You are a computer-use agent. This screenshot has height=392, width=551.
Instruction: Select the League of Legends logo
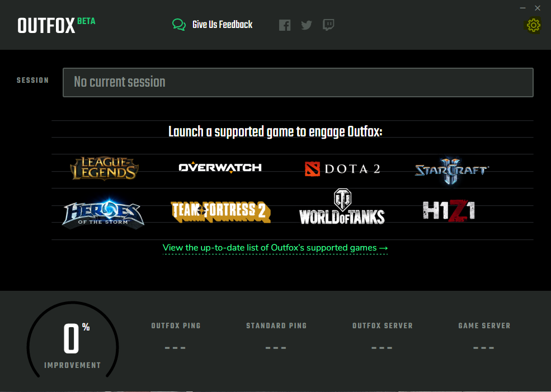tap(105, 169)
